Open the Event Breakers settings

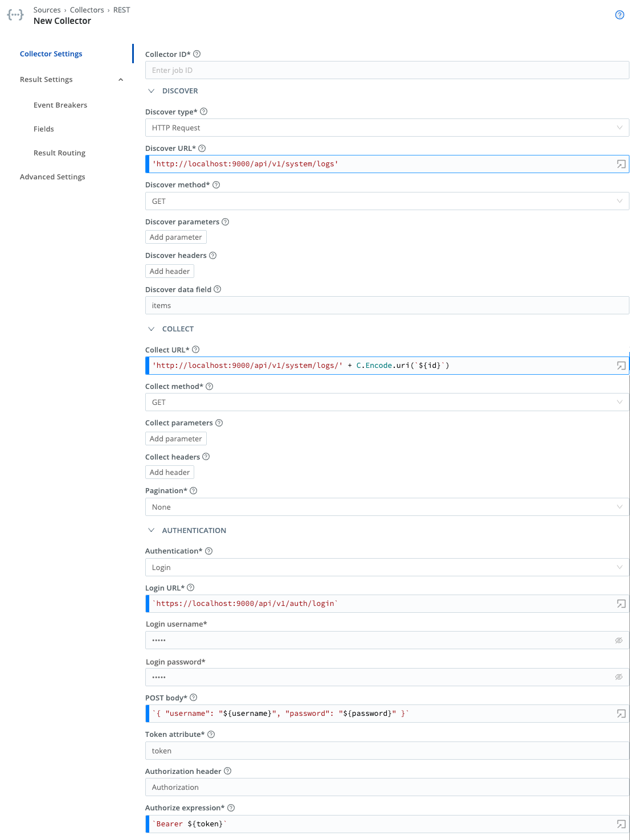[x=60, y=105]
